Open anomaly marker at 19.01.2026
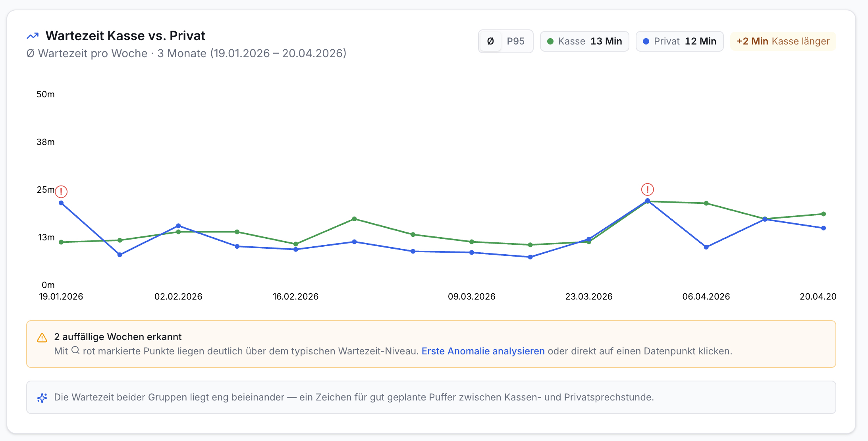This screenshot has height=441, width=868. pos(61,191)
